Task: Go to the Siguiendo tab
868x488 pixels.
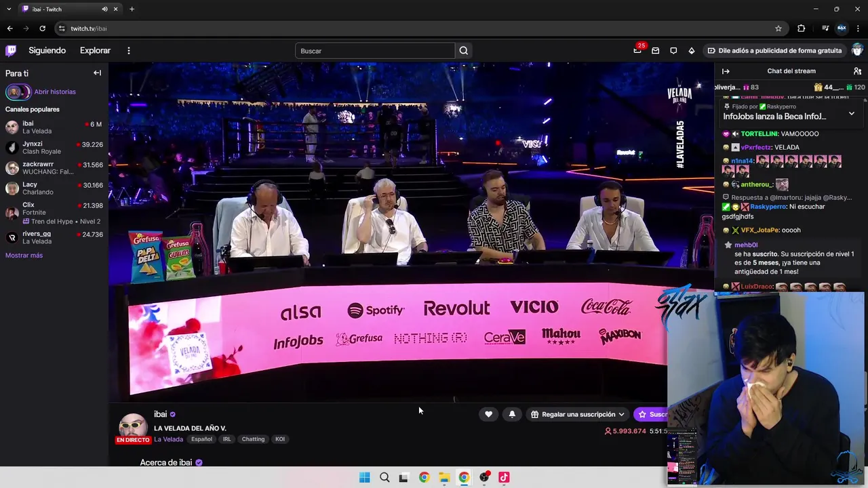Action: pyautogui.click(x=47, y=50)
